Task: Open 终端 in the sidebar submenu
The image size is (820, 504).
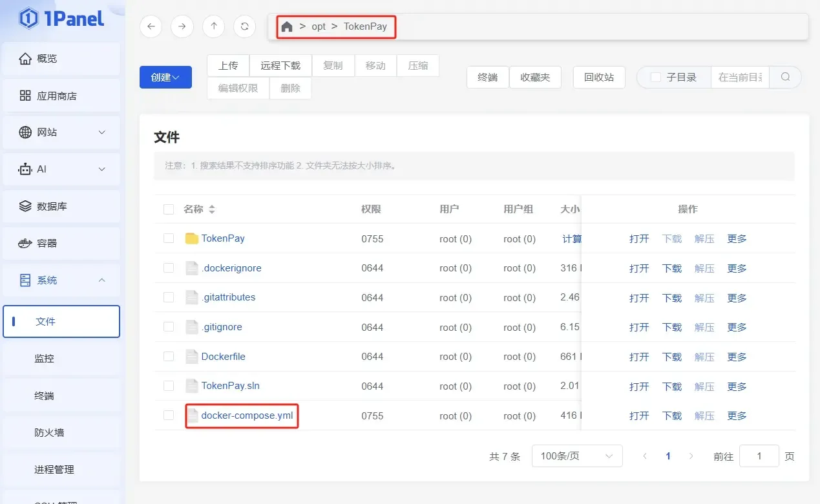Action: pos(61,395)
